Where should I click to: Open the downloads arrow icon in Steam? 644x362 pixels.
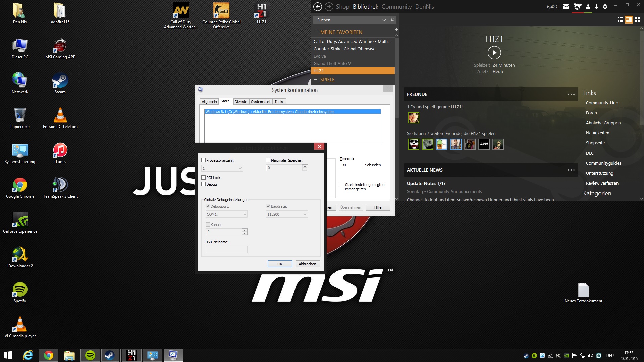(x=596, y=7)
